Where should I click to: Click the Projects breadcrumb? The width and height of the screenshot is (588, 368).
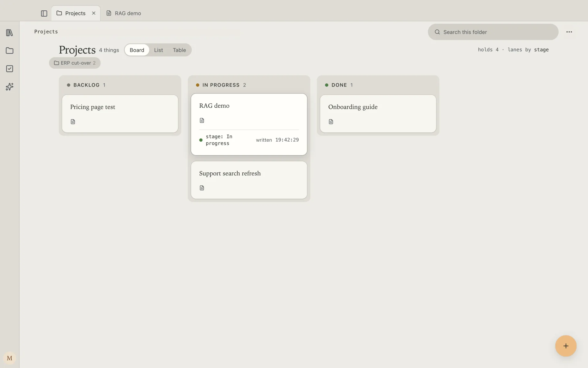(46, 32)
